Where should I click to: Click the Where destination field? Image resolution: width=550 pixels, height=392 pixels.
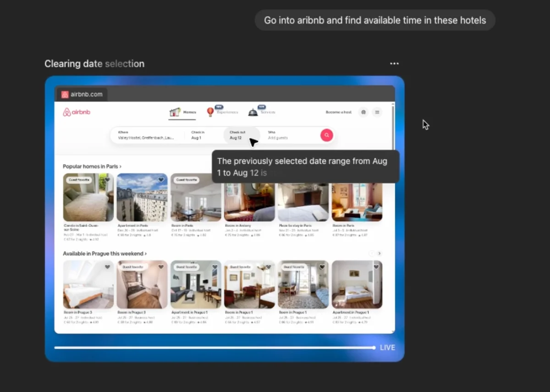click(x=147, y=135)
